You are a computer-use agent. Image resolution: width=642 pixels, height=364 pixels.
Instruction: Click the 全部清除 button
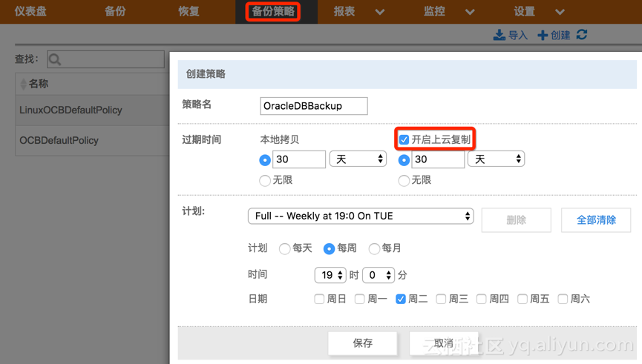pos(596,220)
